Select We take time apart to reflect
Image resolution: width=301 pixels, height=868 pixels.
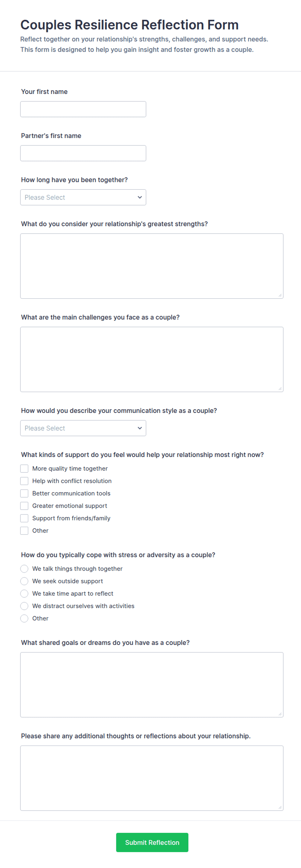tap(24, 594)
